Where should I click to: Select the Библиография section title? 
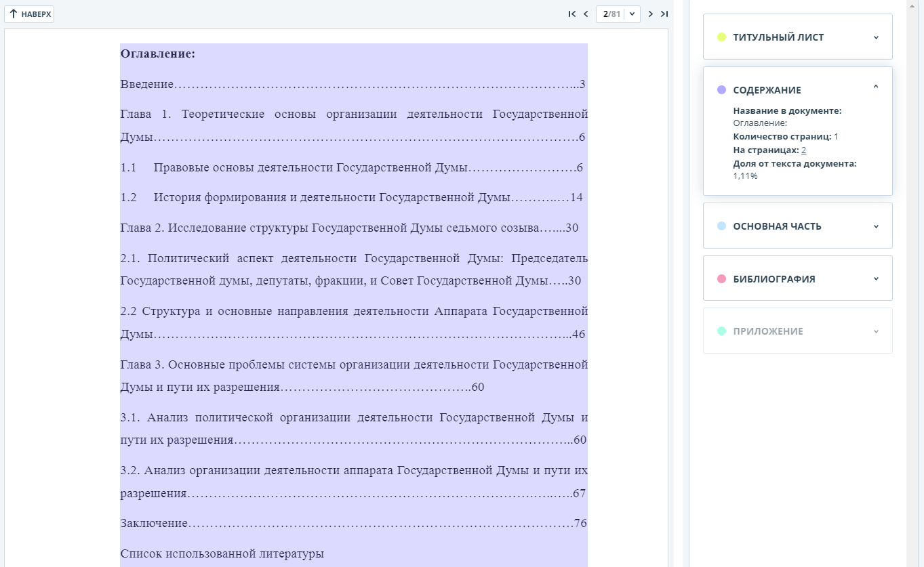point(774,279)
